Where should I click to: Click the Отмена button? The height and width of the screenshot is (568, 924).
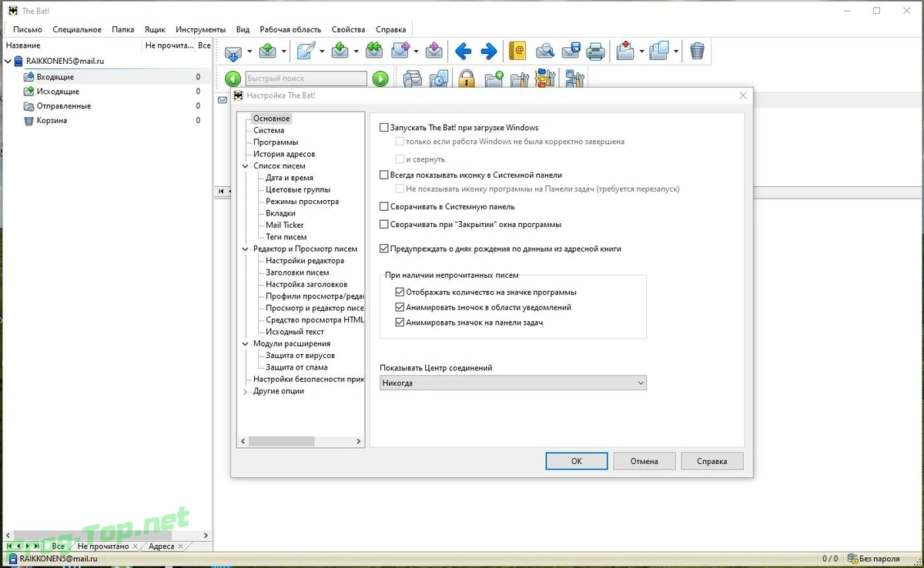644,461
